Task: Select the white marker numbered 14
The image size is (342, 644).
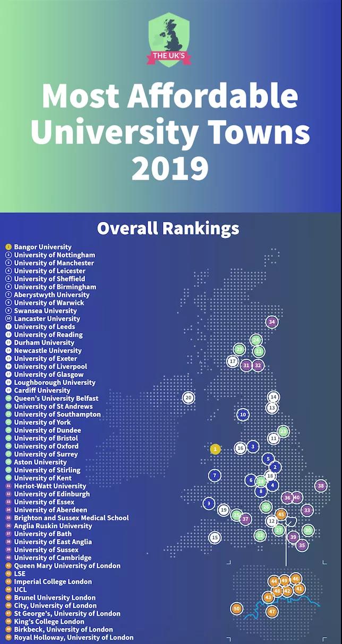Action: click(273, 397)
